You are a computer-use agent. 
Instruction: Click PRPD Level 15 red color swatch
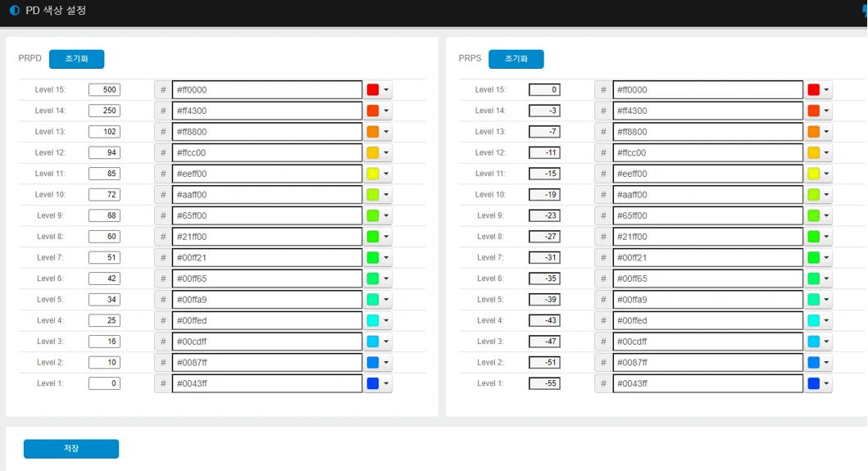(x=373, y=89)
